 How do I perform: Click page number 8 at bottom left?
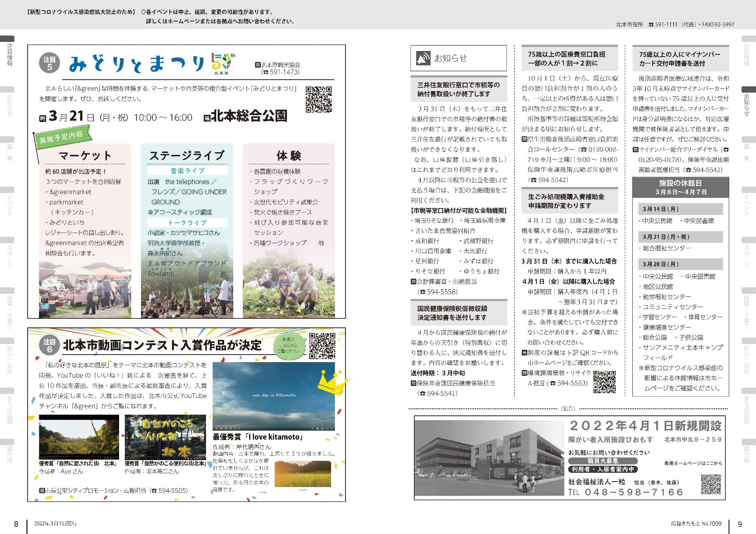(16, 524)
